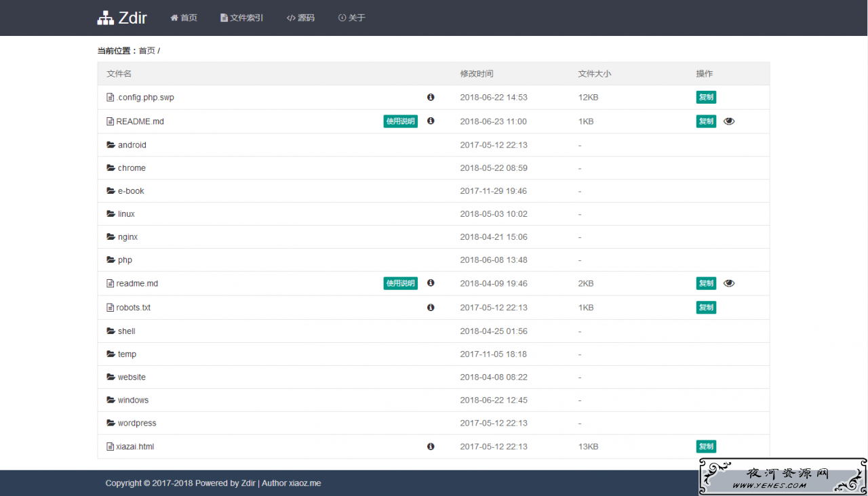Click 首页 in the breadcrumb
Image resolution: width=868 pixels, height=496 pixels.
pos(147,51)
